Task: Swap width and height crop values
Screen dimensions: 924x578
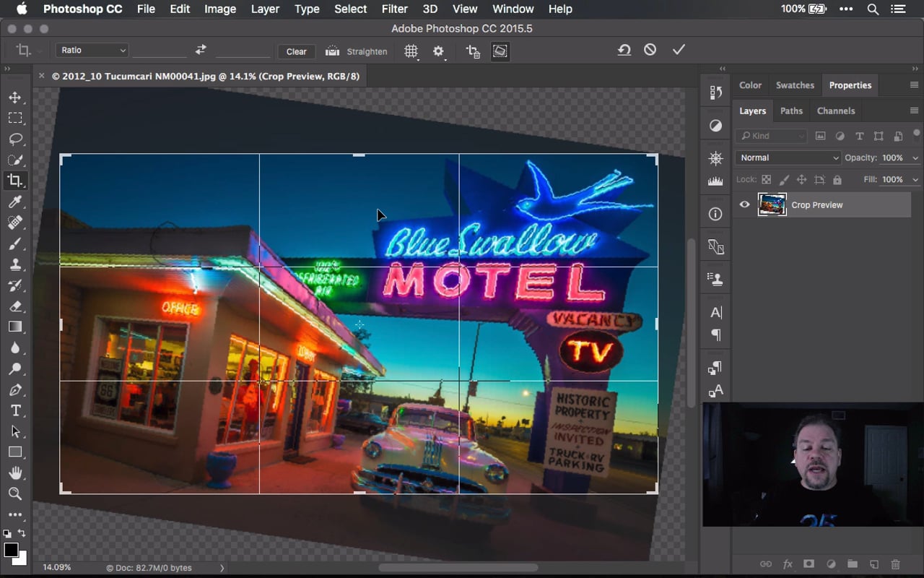Action: 201,50
